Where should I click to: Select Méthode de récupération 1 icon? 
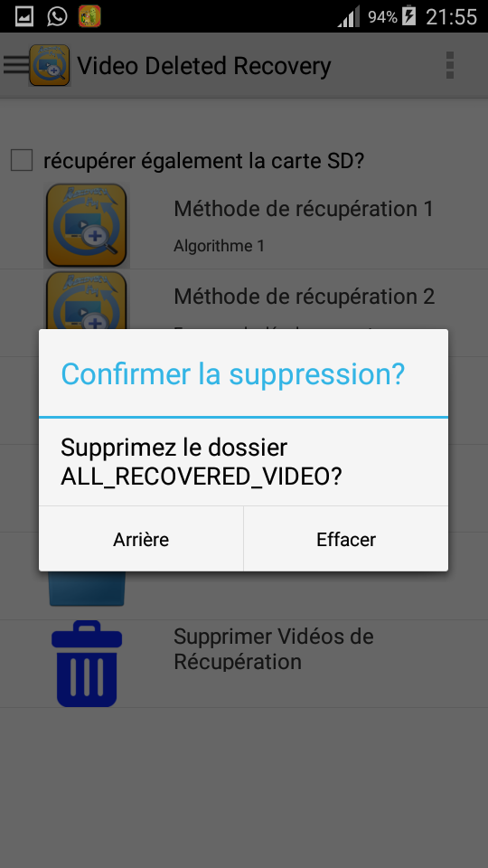[x=87, y=225]
